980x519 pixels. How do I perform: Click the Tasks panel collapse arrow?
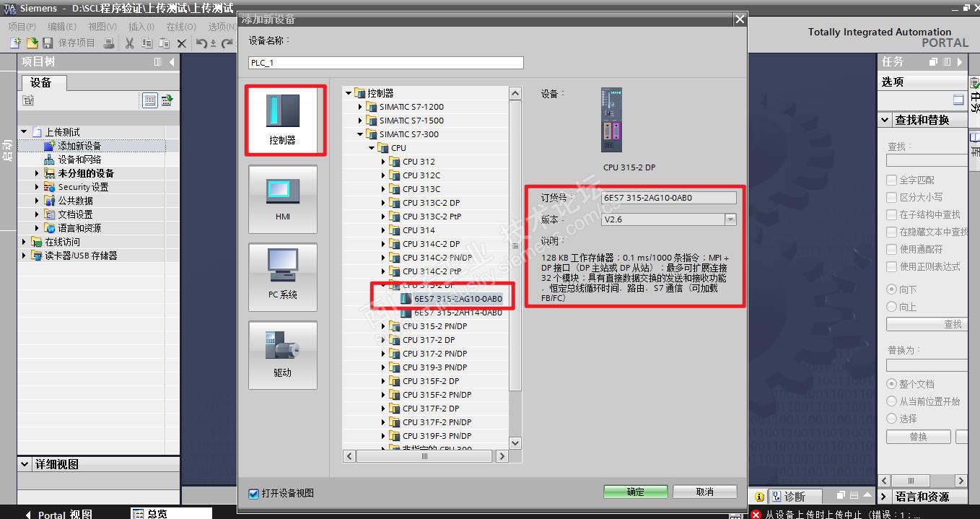[x=961, y=62]
